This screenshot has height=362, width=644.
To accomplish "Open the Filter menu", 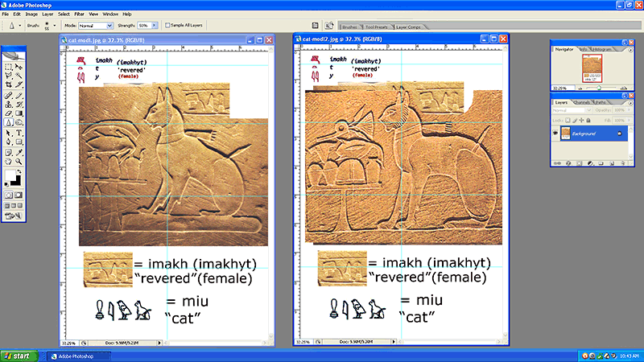I will [x=79, y=14].
